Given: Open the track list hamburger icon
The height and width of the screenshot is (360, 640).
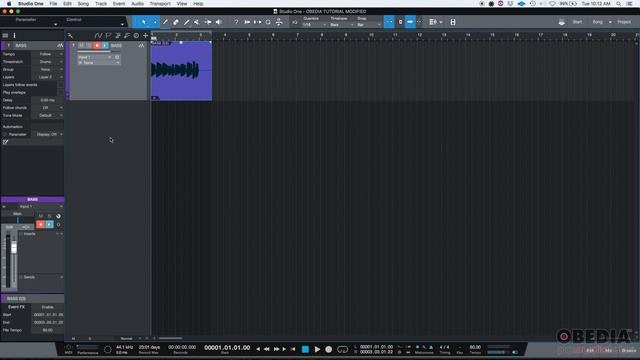Looking at the screenshot, I should pyautogui.click(x=5, y=36).
